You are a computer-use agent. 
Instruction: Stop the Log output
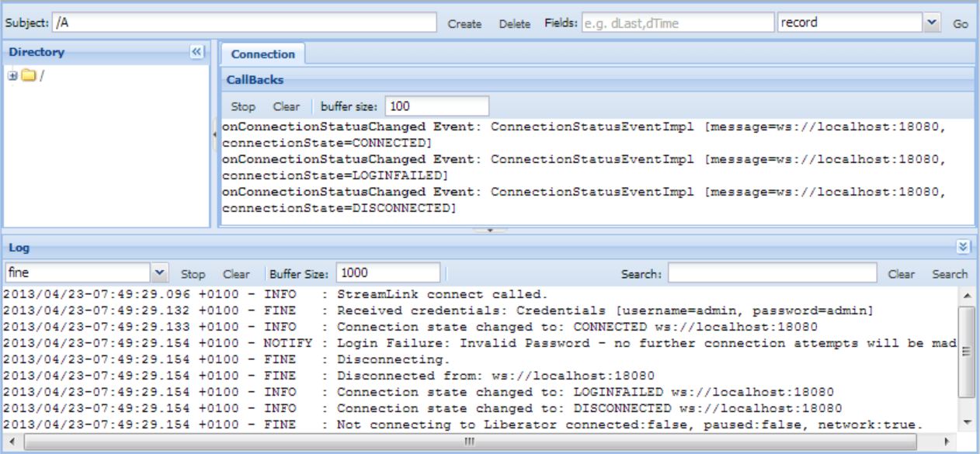193,274
